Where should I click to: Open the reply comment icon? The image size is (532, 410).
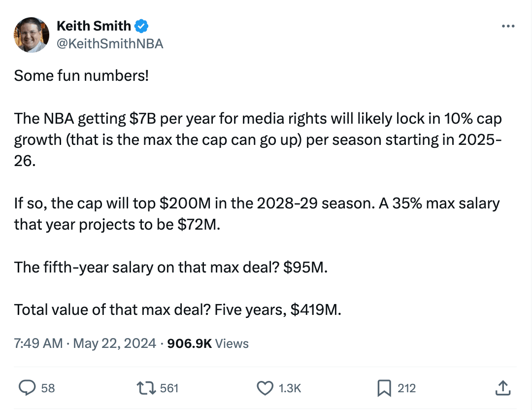pos(27,388)
